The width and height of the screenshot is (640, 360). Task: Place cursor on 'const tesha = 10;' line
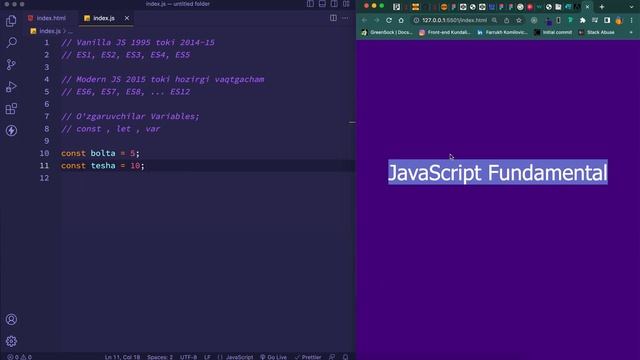(103, 165)
